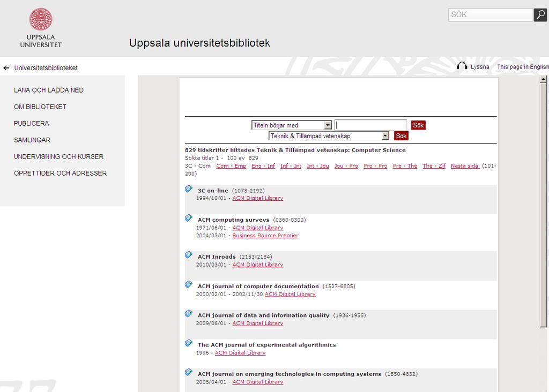
Task: Click tag icon beside emerging technologies in computing systems
Action: [189, 372]
